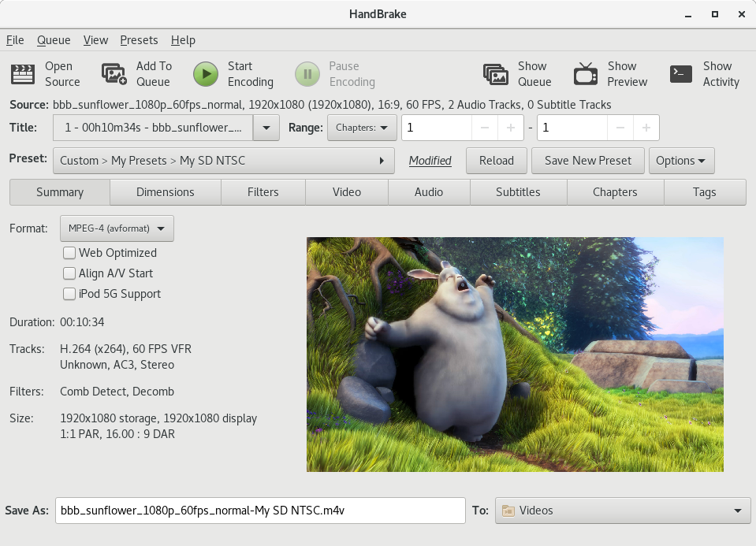Open the Options dropdown button
This screenshot has width=756, height=546.
[681, 161]
